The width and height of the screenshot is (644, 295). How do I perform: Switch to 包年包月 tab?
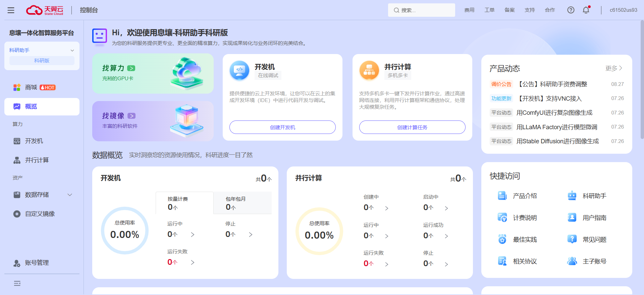243,203
